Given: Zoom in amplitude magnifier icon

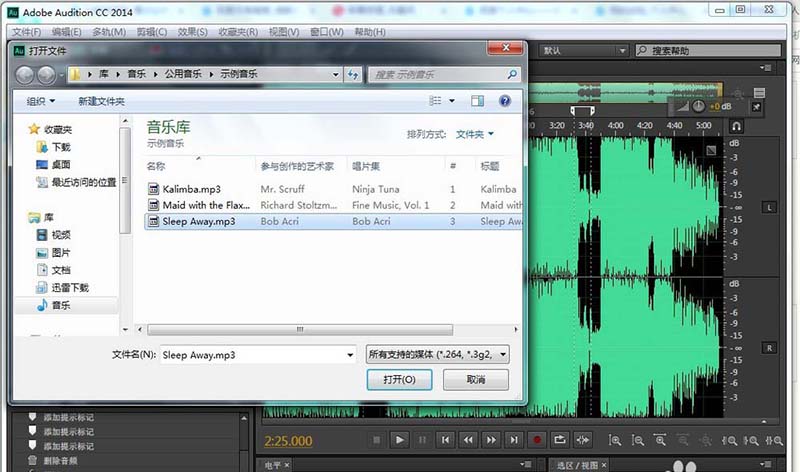Looking at the screenshot, I should (x=615, y=440).
